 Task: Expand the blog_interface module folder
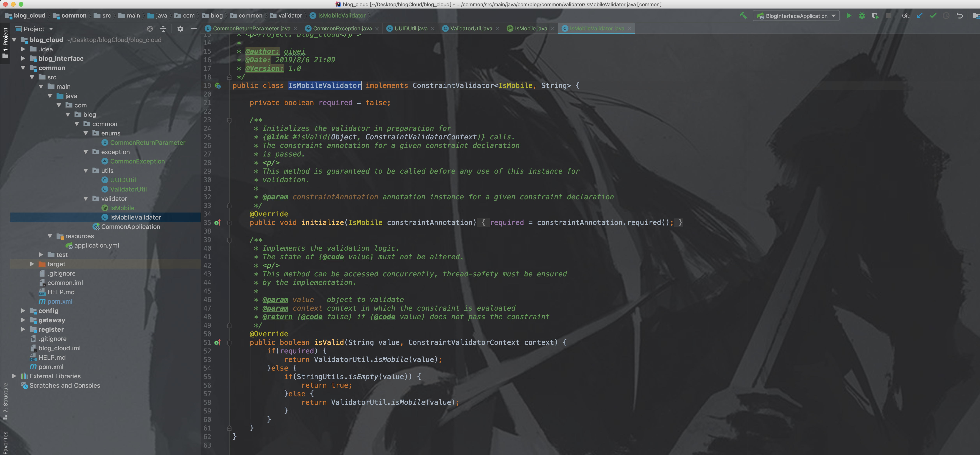tap(23, 59)
